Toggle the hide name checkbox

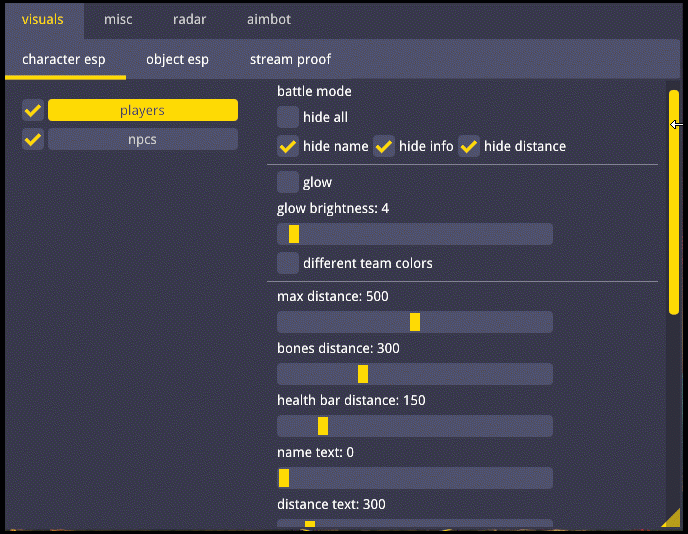[288, 146]
